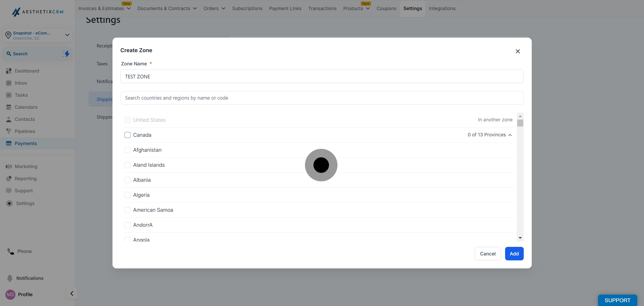Tick the Afghanistan checkbox

[x=127, y=150]
